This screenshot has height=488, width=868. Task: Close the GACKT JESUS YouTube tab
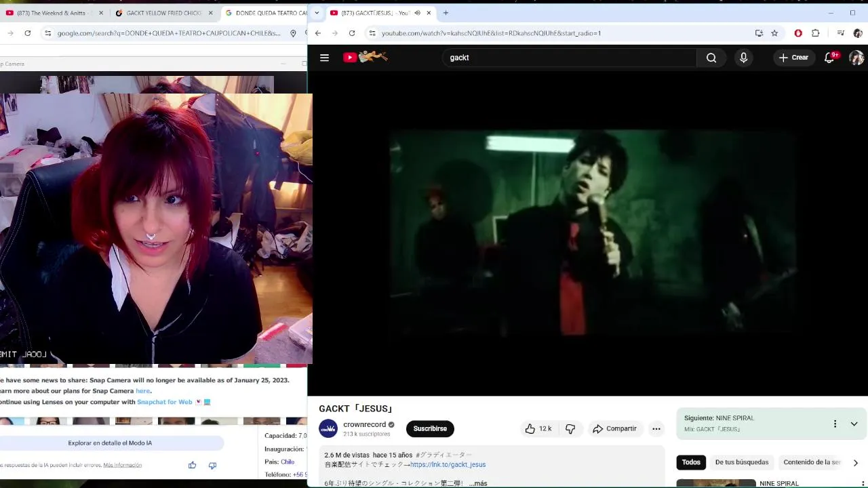[x=429, y=13]
